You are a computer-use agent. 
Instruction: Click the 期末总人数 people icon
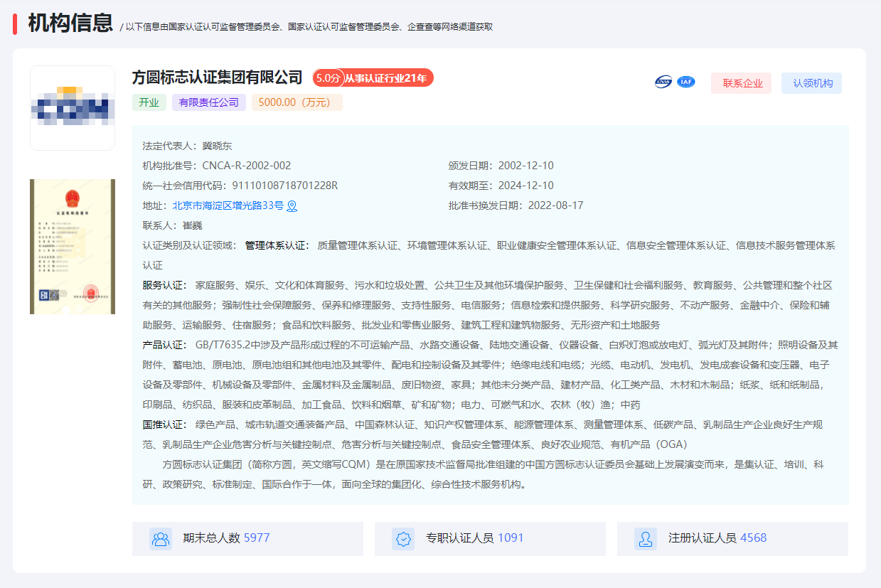(x=161, y=538)
